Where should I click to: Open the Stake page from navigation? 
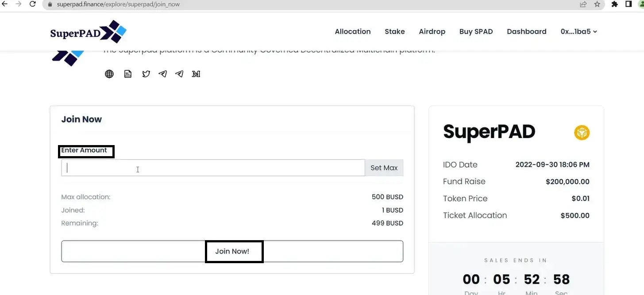pyautogui.click(x=395, y=31)
